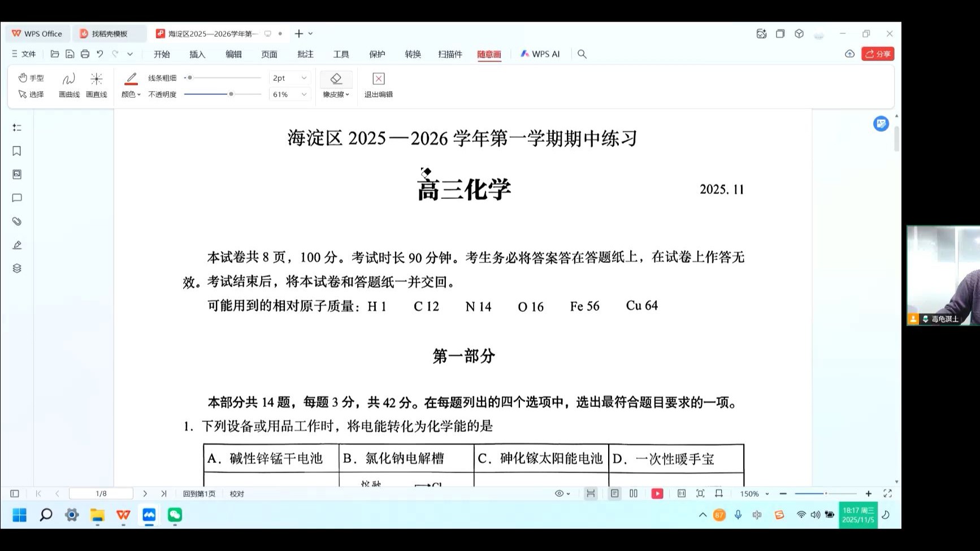This screenshot has height=551, width=980.
Task: Open the 61% opacity dropdown
Action: (x=289, y=94)
